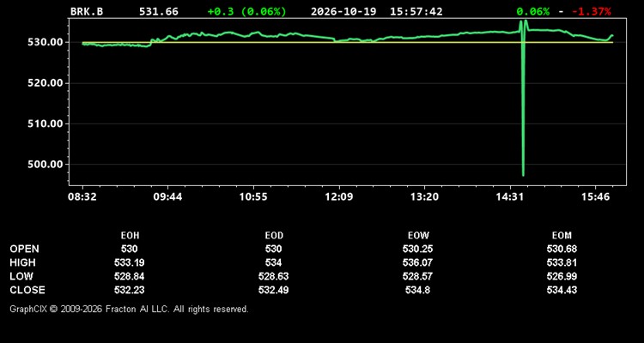The image size is (644, 343).
Task: Click the HIGH row label
Action: click(22, 262)
